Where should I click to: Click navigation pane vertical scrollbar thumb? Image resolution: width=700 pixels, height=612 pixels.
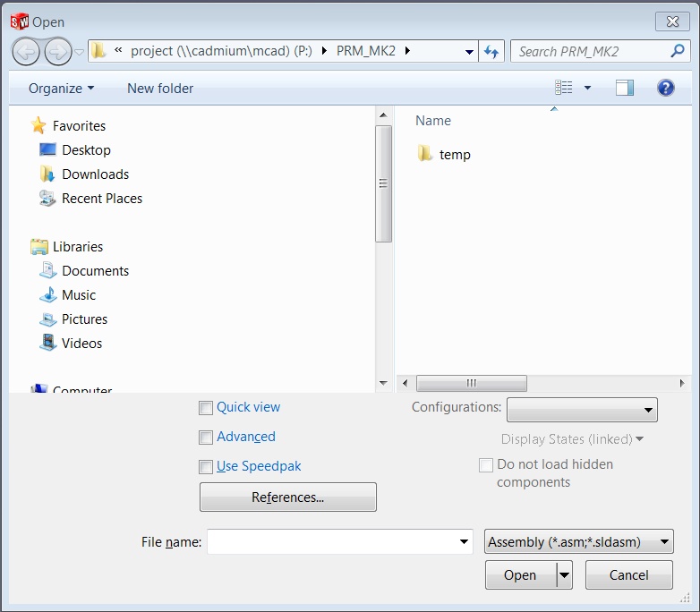[383, 184]
